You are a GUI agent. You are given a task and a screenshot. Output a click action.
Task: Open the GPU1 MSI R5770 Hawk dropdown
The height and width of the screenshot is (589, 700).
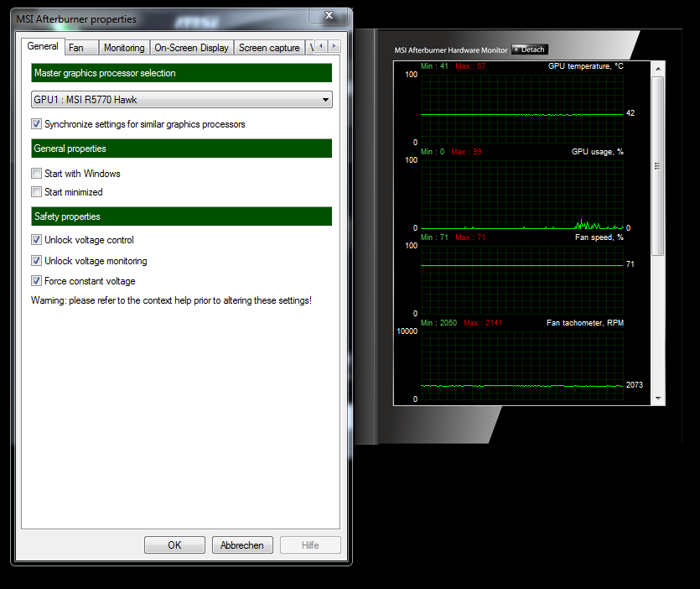[x=182, y=100]
